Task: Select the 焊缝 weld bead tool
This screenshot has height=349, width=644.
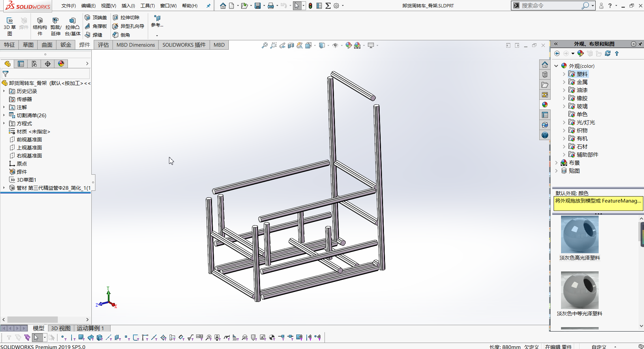Action: coord(93,35)
